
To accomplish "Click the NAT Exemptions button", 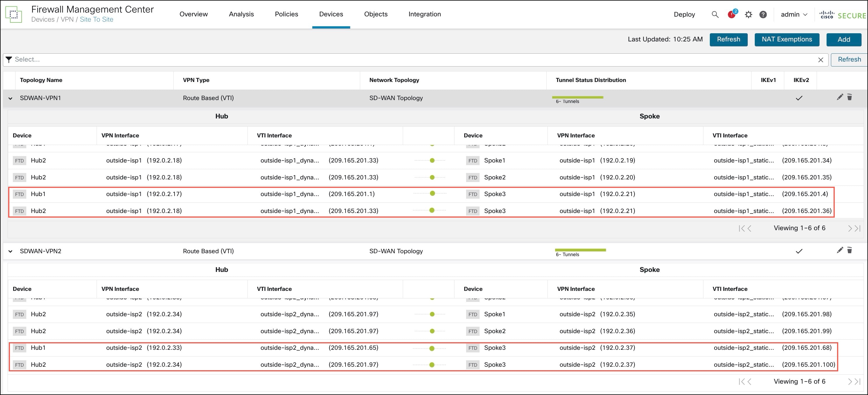I will [x=787, y=39].
